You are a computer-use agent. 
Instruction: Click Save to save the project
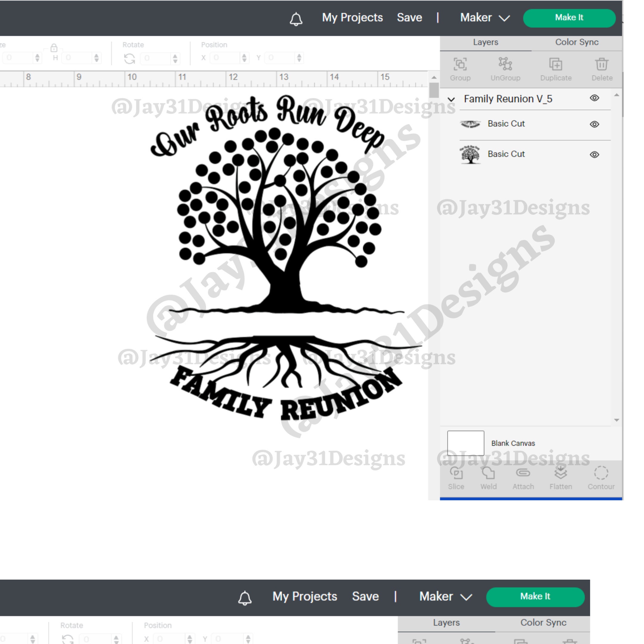click(409, 18)
